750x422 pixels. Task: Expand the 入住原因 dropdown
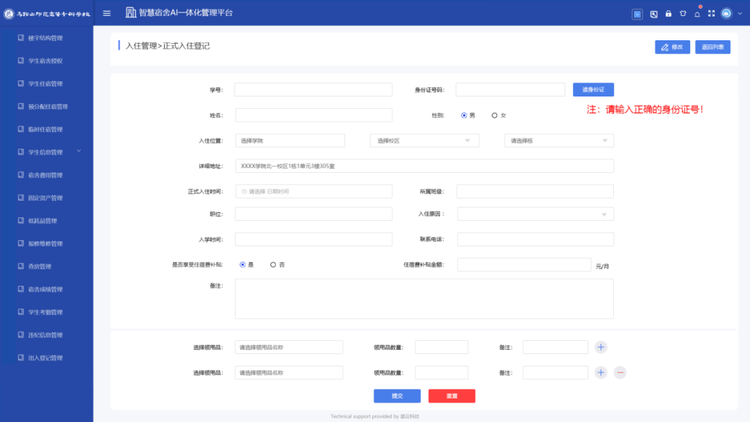[535, 214]
